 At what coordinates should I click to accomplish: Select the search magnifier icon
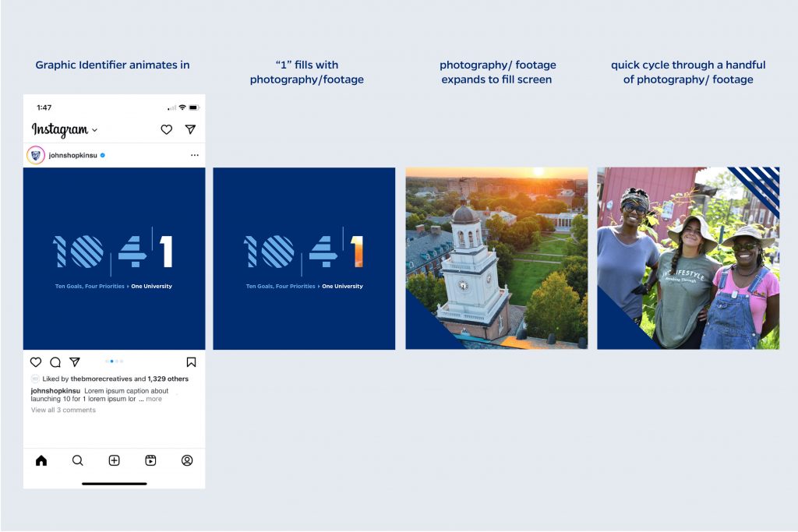[x=78, y=460]
